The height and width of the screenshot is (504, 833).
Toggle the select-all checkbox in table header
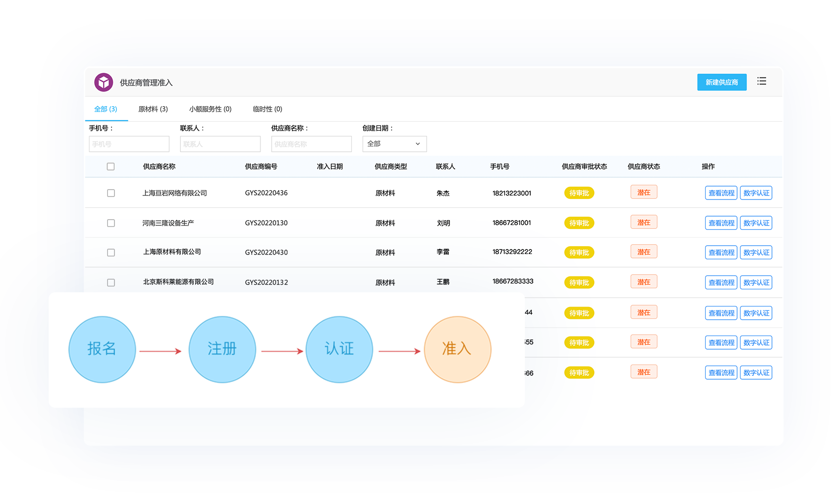click(x=111, y=167)
